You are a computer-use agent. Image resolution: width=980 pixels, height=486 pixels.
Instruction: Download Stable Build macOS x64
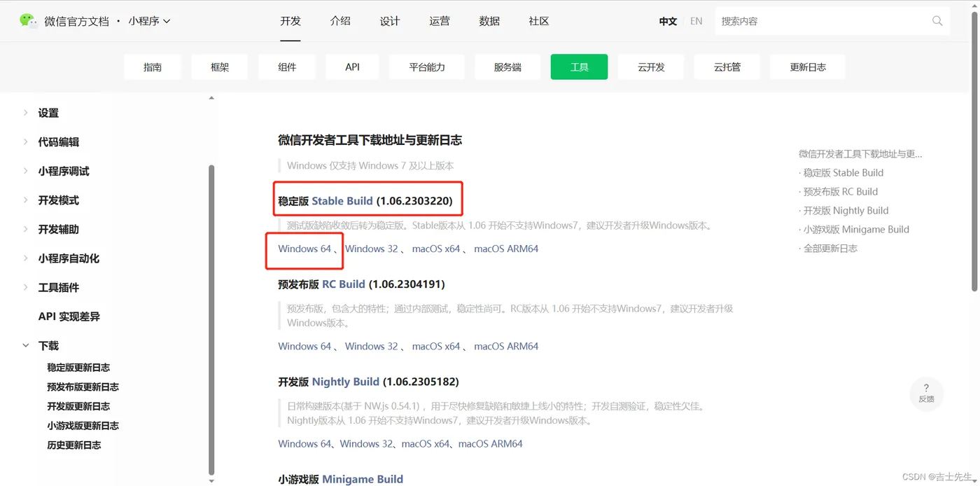[436, 249]
